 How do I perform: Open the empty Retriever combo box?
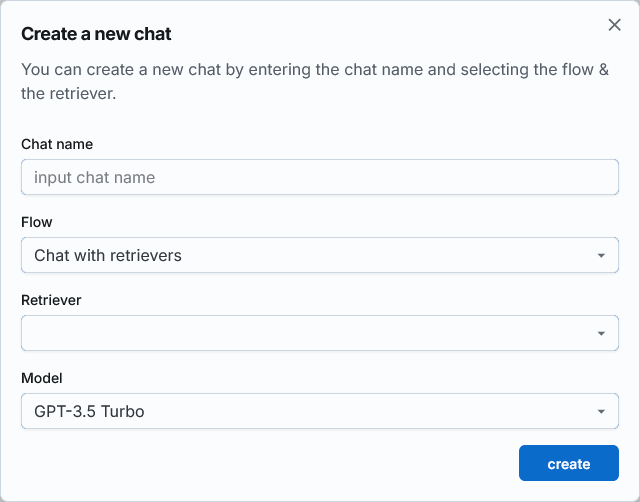320,333
